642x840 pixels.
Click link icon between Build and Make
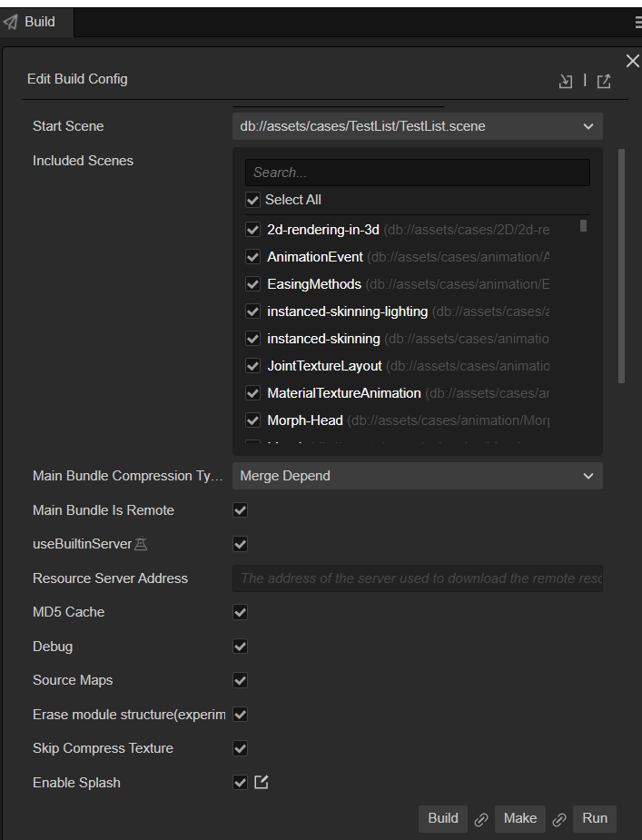481,819
